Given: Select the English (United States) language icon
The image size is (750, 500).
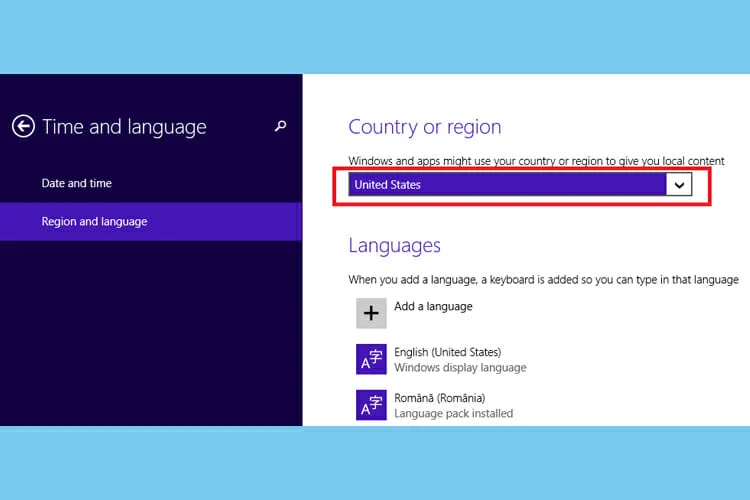Looking at the screenshot, I should click(x=371, y=359).
